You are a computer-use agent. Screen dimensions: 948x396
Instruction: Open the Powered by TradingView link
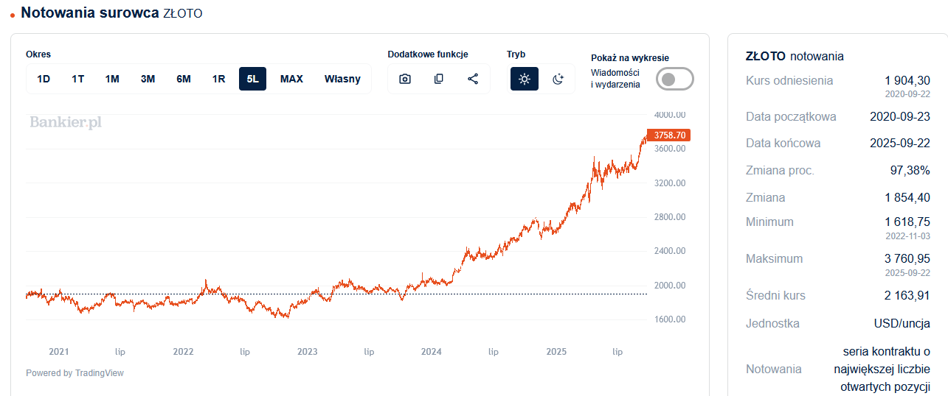(x=75, y=373)
